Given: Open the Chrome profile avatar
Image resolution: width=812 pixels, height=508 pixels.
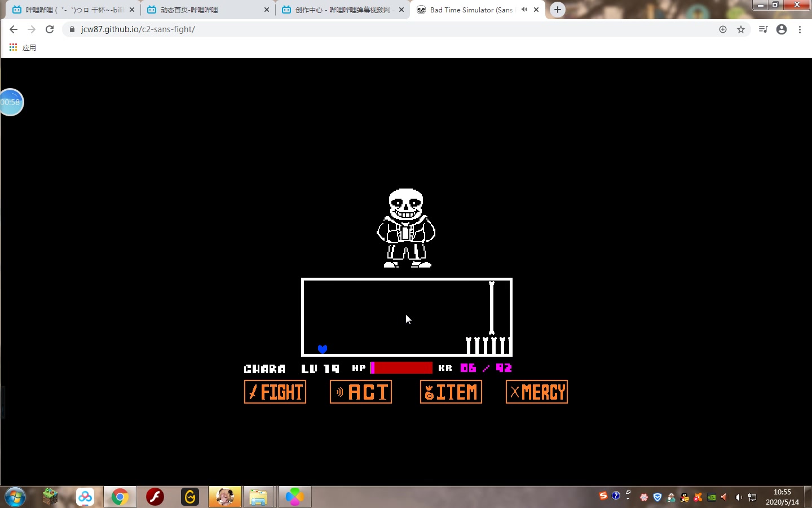Looking at the screenshot, I should point(782,29).
